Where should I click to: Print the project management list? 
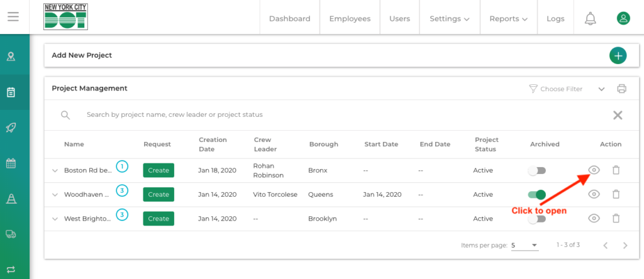(x=621, y=89)
